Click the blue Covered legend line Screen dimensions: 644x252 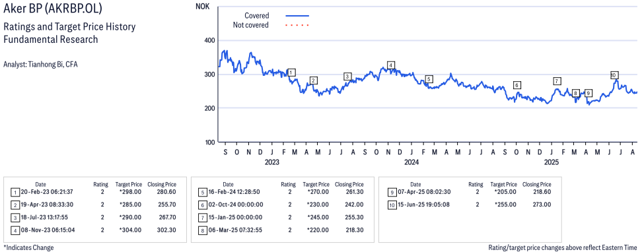(297, 16)
